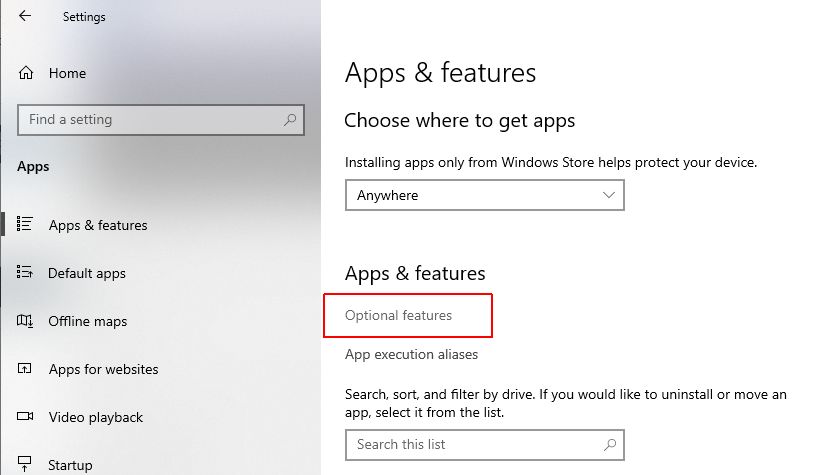Click the back arrow in Settings
Screen dimensions: 819x475
[x=25, y=16]
